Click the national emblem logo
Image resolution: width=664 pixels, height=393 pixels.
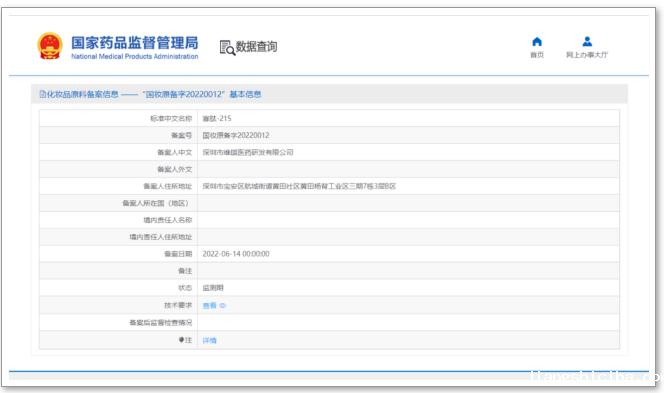tap(50, 46)
